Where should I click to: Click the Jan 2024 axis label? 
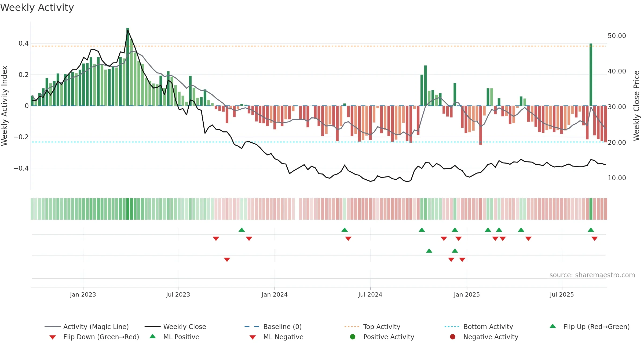tap(275, 294)
